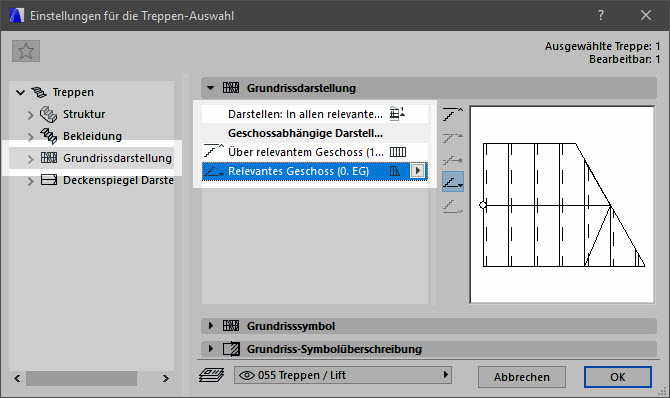Click the Abbrechen button
The height and width of the screenshot is (398, 670).
tap(522, 377)
